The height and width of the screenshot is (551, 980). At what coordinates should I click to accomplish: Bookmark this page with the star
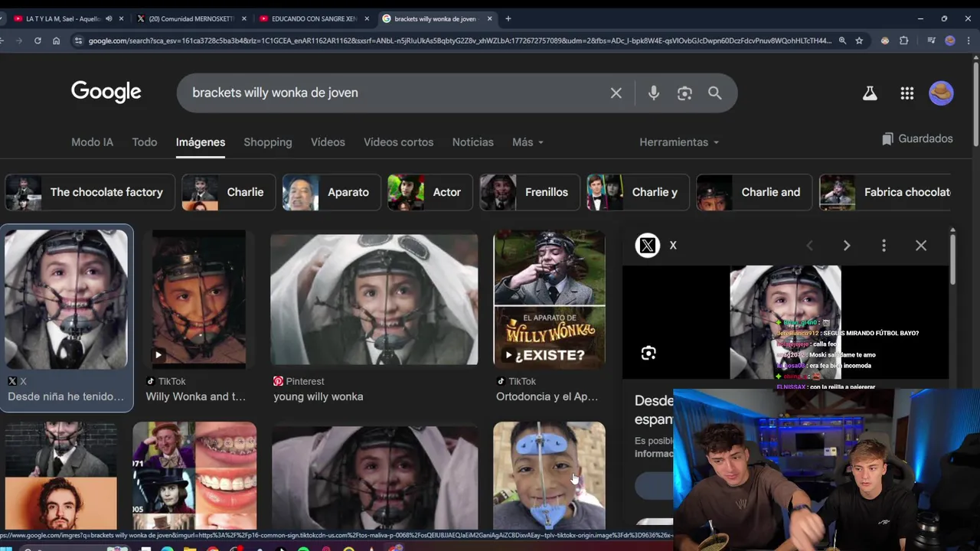click(859, 41)
